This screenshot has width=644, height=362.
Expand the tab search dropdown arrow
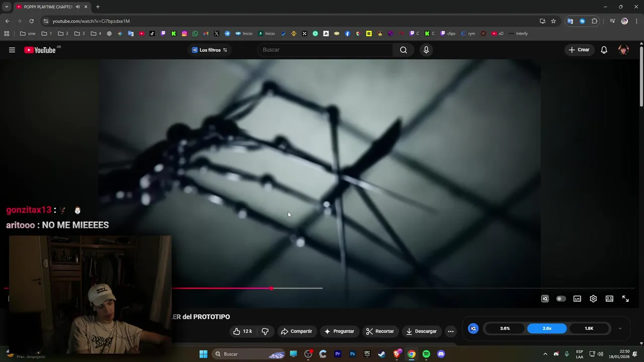(x=6, y=7)
